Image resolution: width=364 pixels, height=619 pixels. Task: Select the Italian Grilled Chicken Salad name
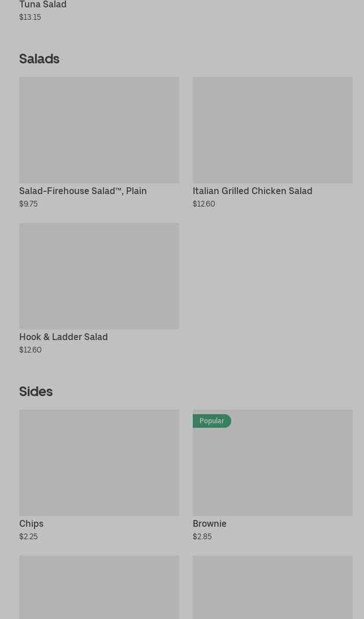pyautogui.click(x=252, y=191)
